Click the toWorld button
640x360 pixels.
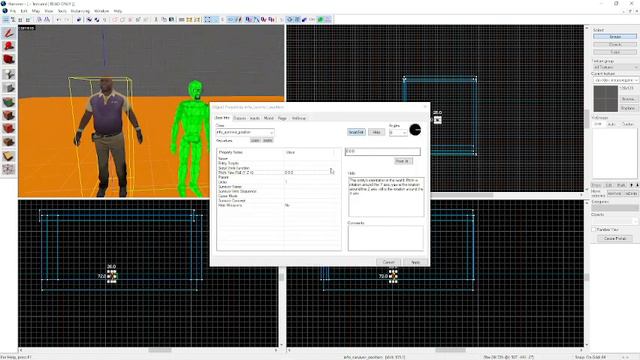614,193
